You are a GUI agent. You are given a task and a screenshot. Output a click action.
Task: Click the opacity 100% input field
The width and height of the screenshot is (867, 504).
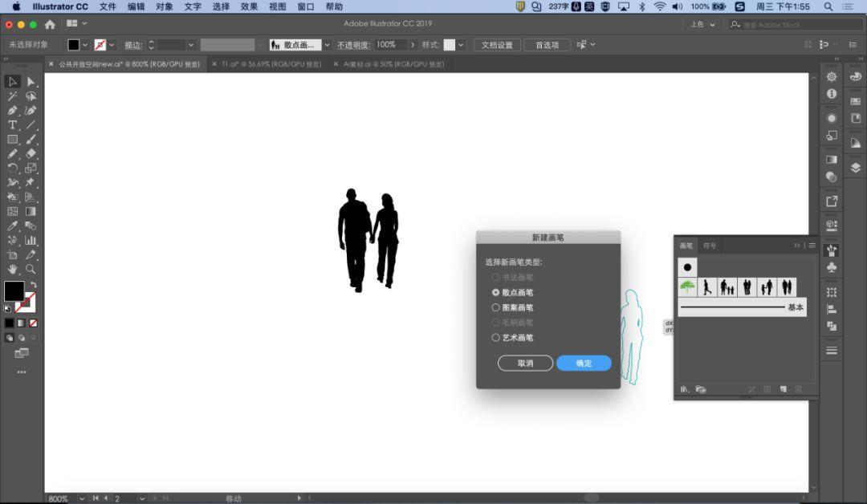pyautogui.click(x=392, y=45)
